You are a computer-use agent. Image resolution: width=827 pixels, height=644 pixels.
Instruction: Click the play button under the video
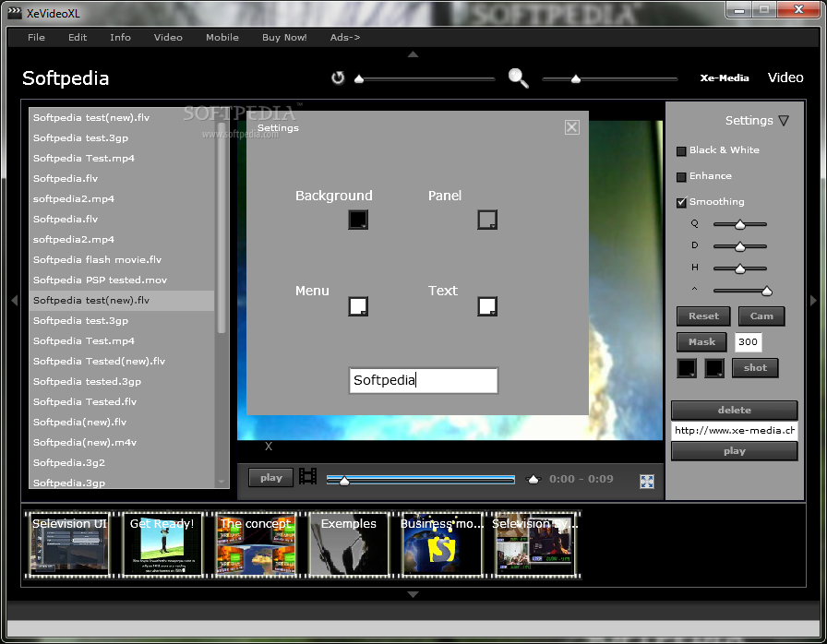coord(271,478)
